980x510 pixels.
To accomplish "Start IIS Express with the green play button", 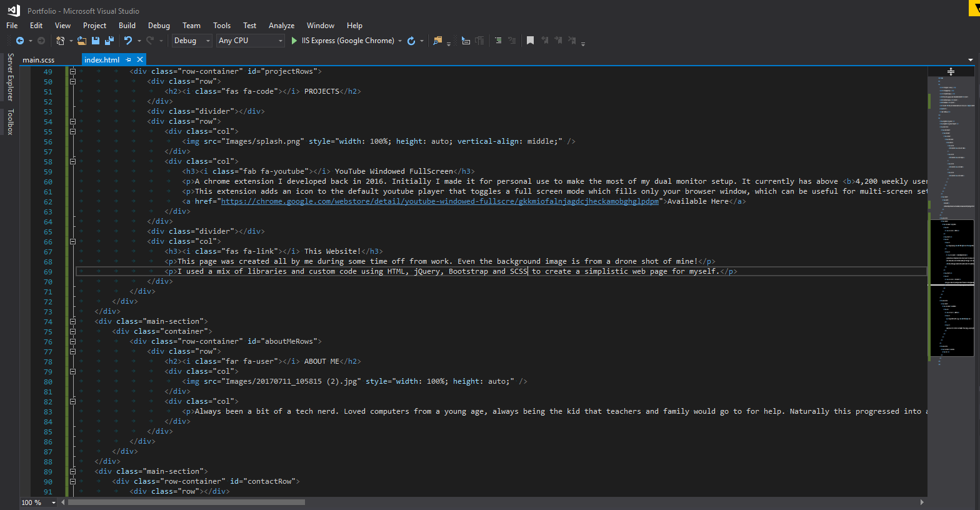I will point(294,41).
